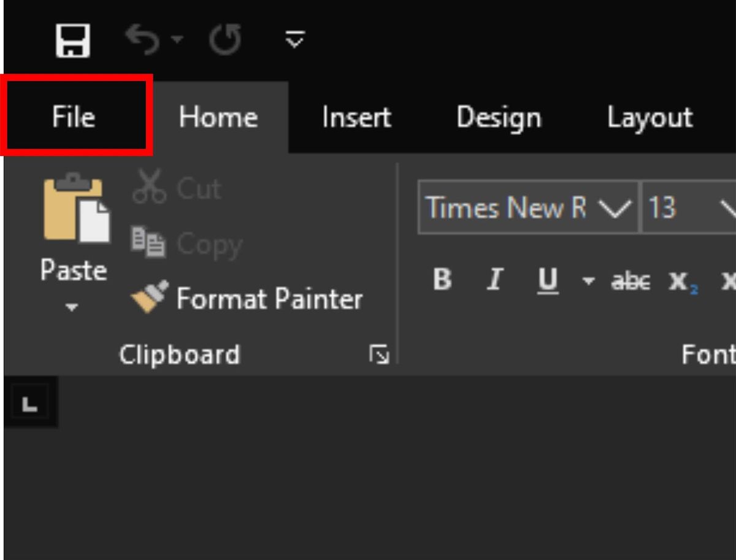Toggle Italic formatting
The width and height of the screenshot is (736, 560).
coord(494,280)
